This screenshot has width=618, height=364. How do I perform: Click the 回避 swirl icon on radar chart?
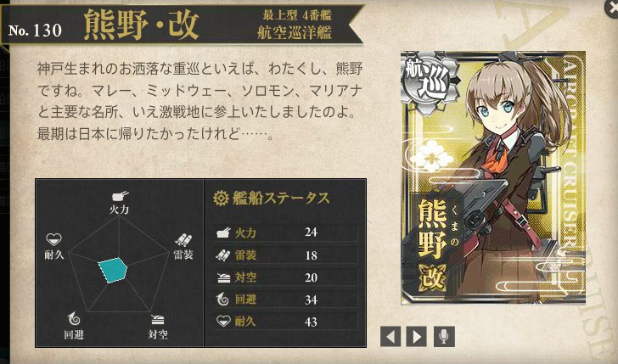74,318
